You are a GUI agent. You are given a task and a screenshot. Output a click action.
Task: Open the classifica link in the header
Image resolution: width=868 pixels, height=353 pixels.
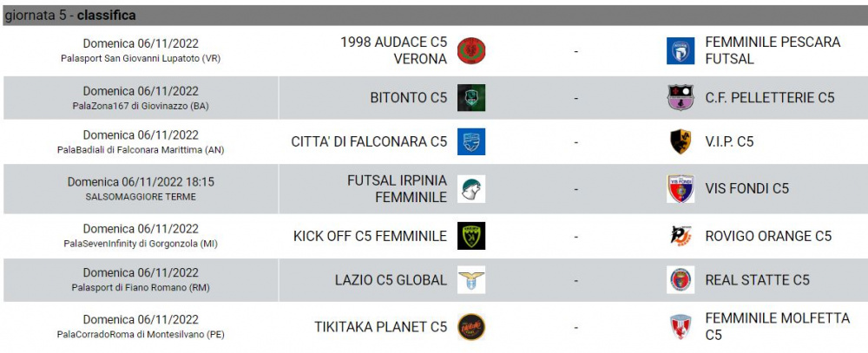coord(106,16)
